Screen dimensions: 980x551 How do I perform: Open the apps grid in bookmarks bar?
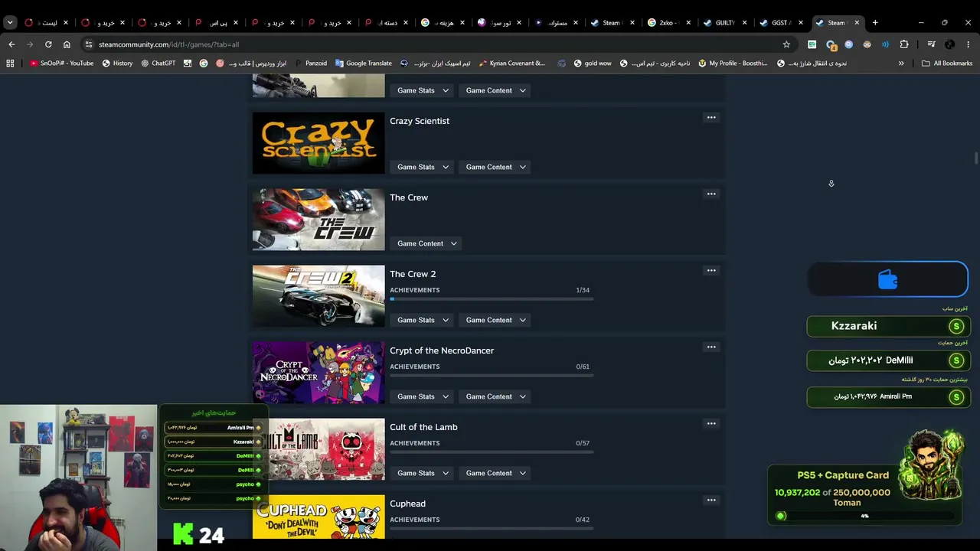pyautogui.click(x=10, y=64)
